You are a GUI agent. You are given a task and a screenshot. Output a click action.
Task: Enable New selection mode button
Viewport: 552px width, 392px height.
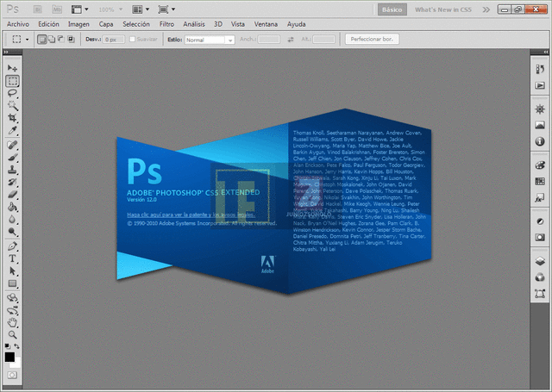click(42, 40)
